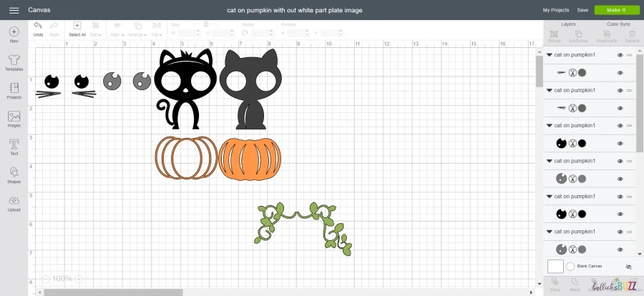Toggle eye on first black eye layer row

[x=620, y=144]
